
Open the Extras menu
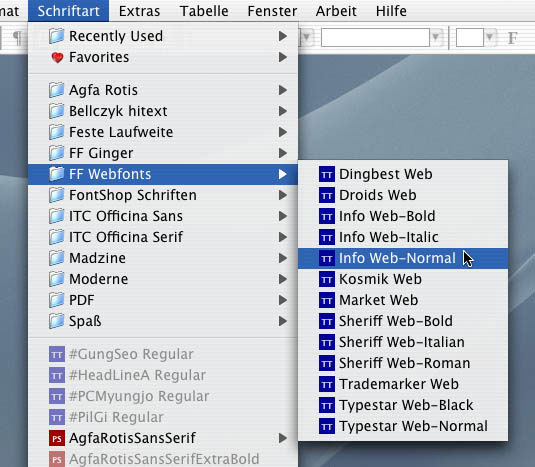(x=139, y=11)
